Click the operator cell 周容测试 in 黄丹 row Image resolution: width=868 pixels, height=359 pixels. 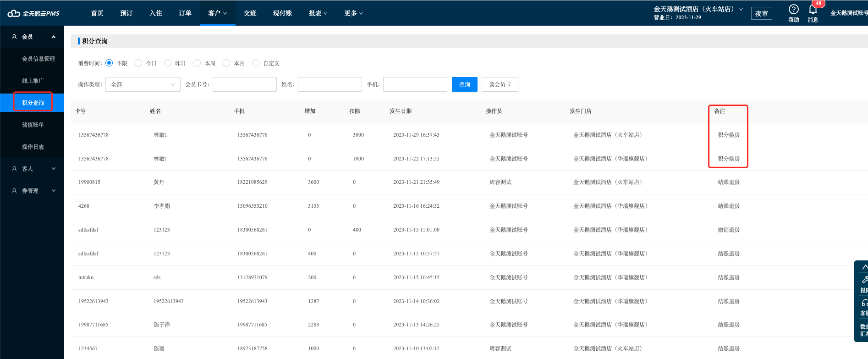pyautogui.click(x=500, y=182)
